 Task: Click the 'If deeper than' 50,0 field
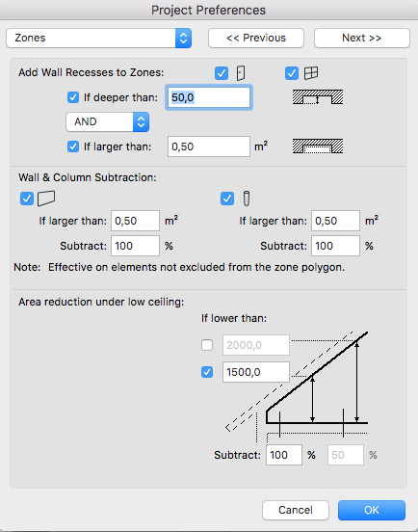pyautogui.click(x=209, y=97)
